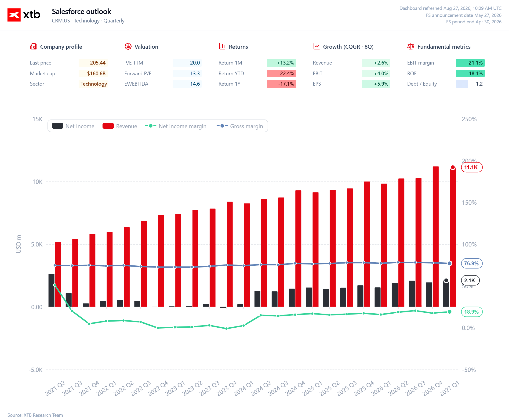Click the 2026 Q4 revenue bar
This screenshot has height=420, width=509.
436,237
